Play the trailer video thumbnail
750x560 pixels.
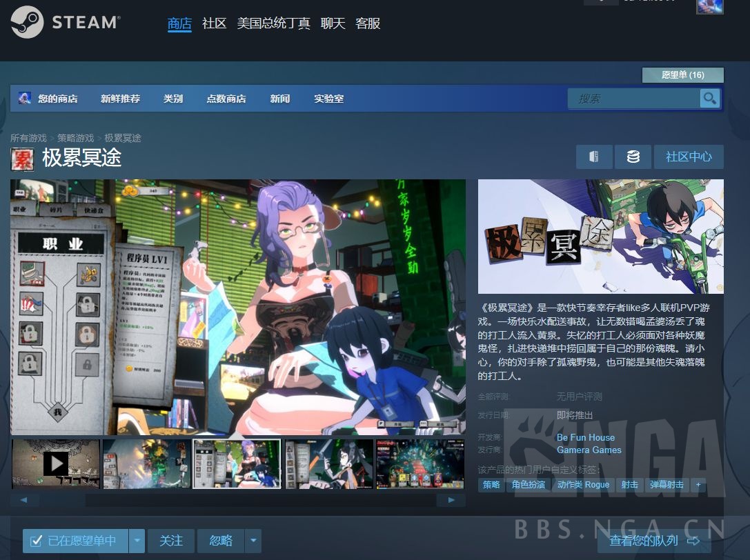click(56, 464)
